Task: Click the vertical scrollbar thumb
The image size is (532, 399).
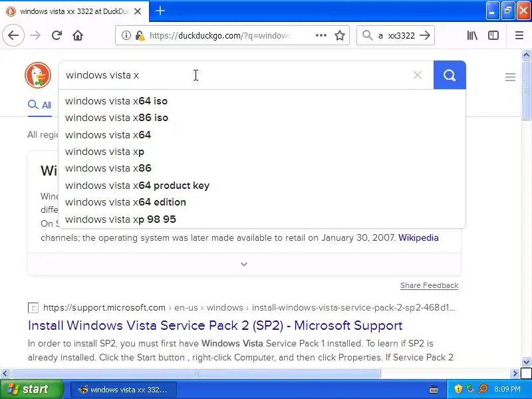Action: pyautogui.click(x=526, y=90)
